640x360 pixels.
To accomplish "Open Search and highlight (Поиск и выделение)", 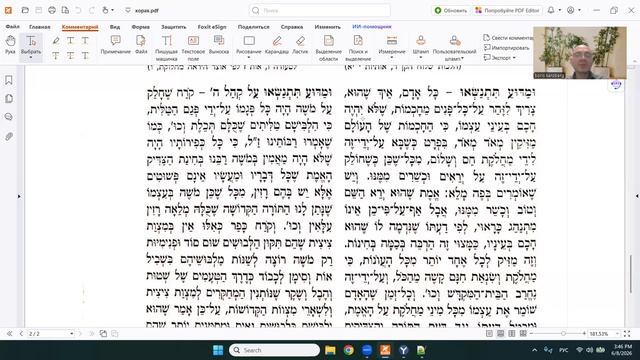I will tap(358, 48).
